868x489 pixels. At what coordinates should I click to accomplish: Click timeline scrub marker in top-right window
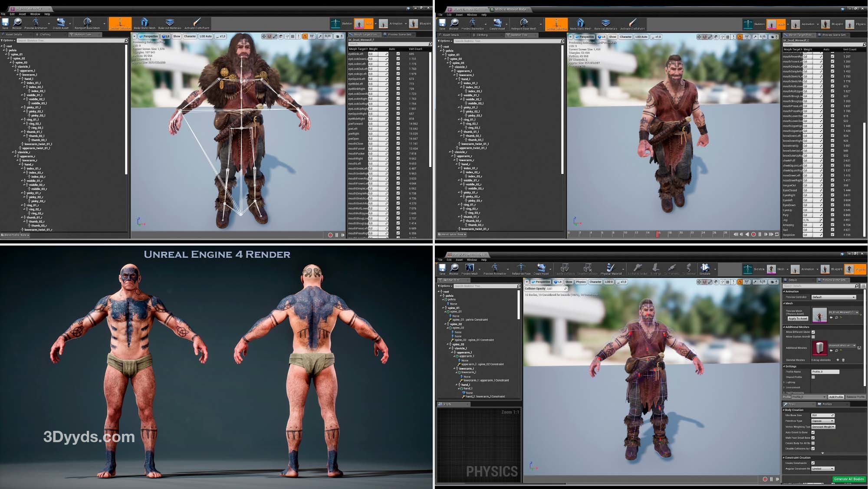coord(658,234)
